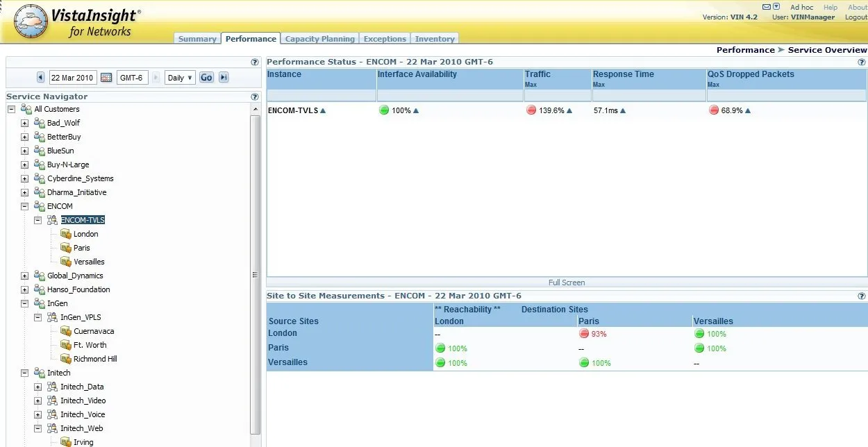
Task: Expand the BetterBuy customer node
Action: 24,137
